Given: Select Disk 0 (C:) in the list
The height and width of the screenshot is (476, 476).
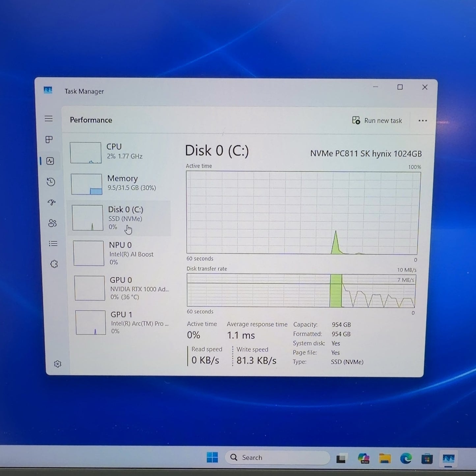Looking at the screenshot, I should (x=119, y=218).
